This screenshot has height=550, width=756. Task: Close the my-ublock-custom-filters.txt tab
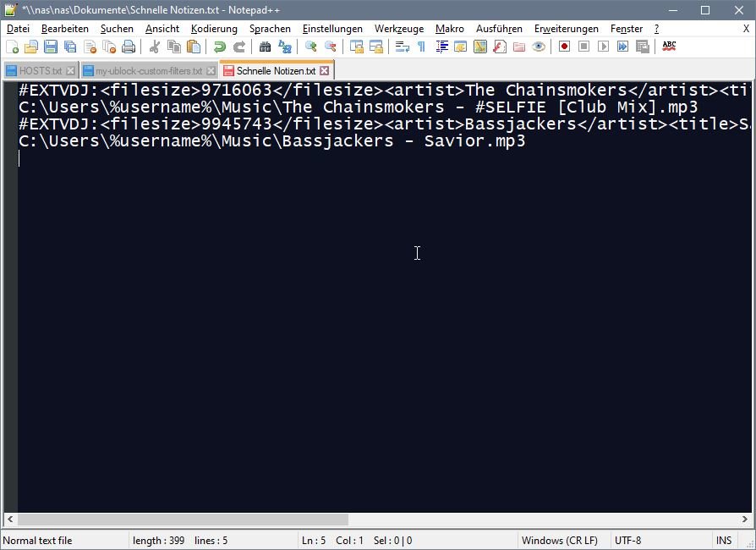(x=211, y=71)
